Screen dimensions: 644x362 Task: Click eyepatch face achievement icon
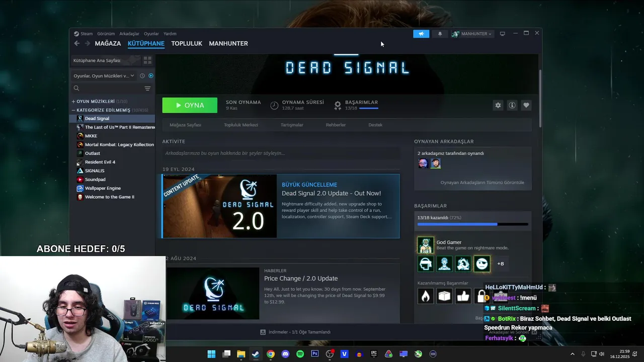pyautogui.click(x=482, y=263)
